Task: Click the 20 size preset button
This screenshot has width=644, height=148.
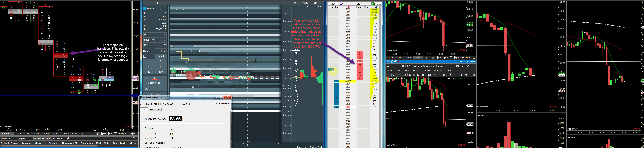Action: click(x=161, y=67)
